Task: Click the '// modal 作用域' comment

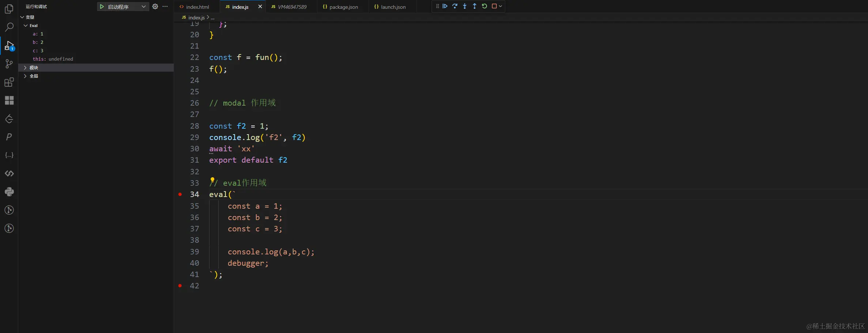Action: coord(242,103)
